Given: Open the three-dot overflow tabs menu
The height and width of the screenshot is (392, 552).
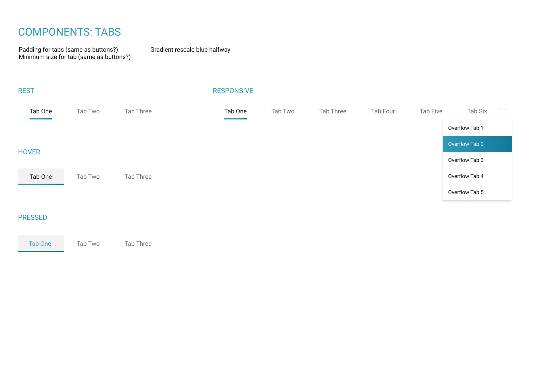Looking at the screenshot, I should [x=503, y=109].
